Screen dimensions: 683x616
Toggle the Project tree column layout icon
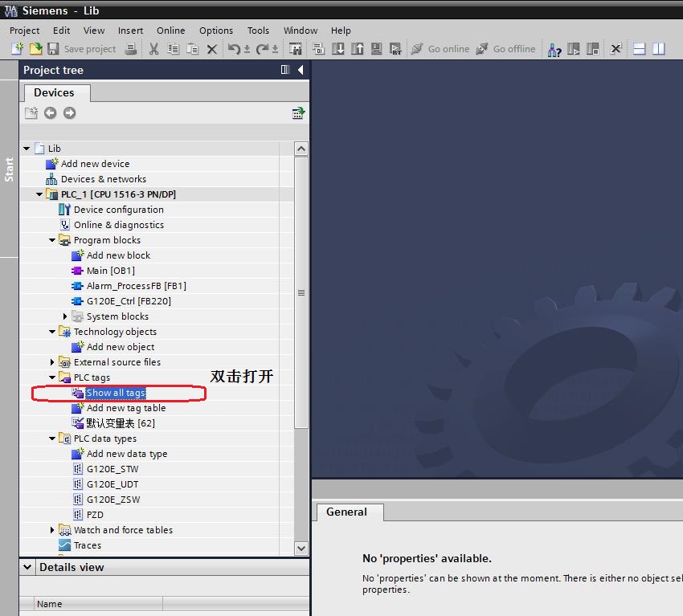pos(285,70)
